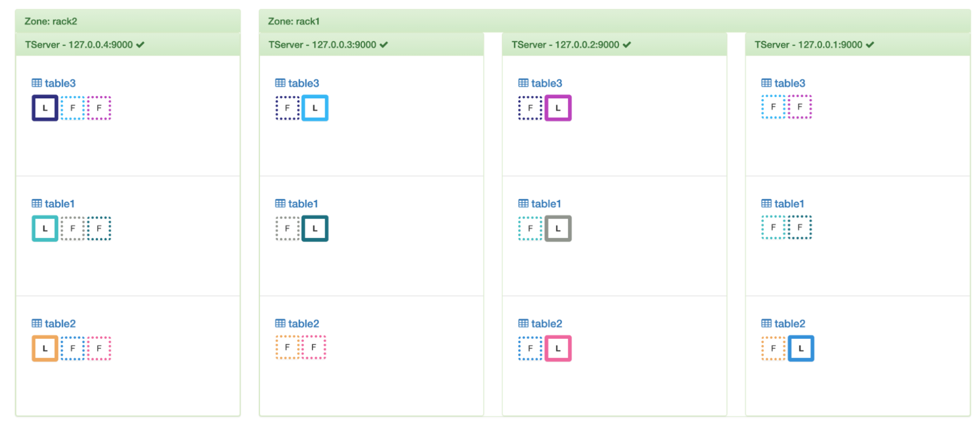Image resolution: width=980 pixels, height=444 pixels.
Task: Select the blue leader tablet on TServer 127.0.0.1
Action: [801, 349]
